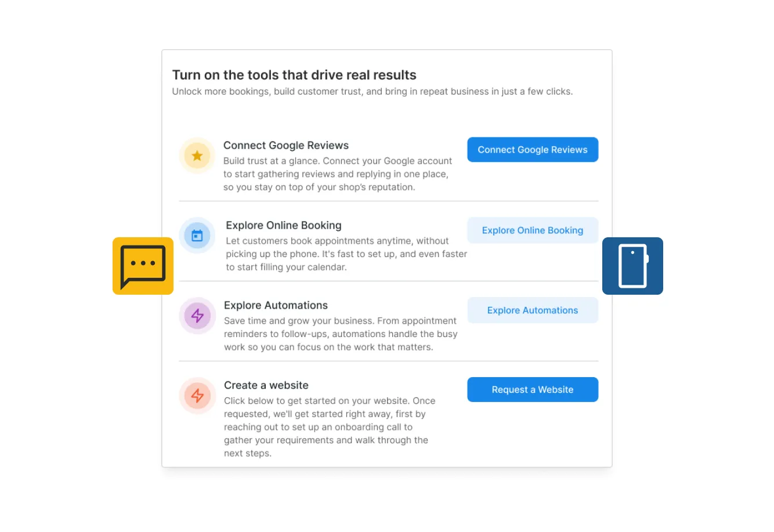Open the yellow chat bubble message tile
Viewport: 774px width, 532px height.
click(x=143, y=266)
